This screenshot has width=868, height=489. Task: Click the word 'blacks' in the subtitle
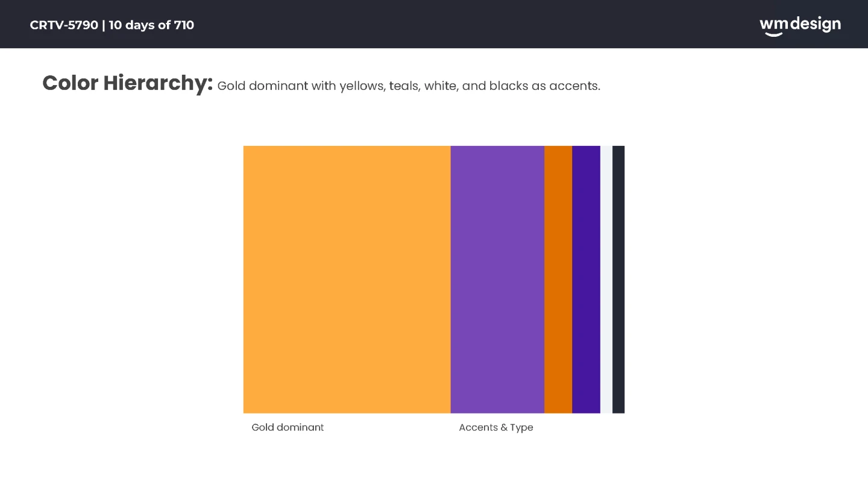(x=509, y=86)
